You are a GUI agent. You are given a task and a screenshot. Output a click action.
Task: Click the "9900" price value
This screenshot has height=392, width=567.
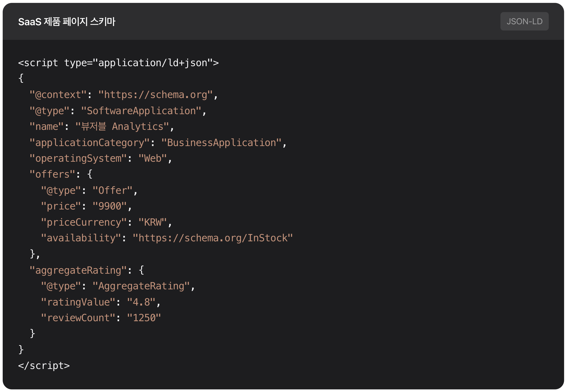110,206
